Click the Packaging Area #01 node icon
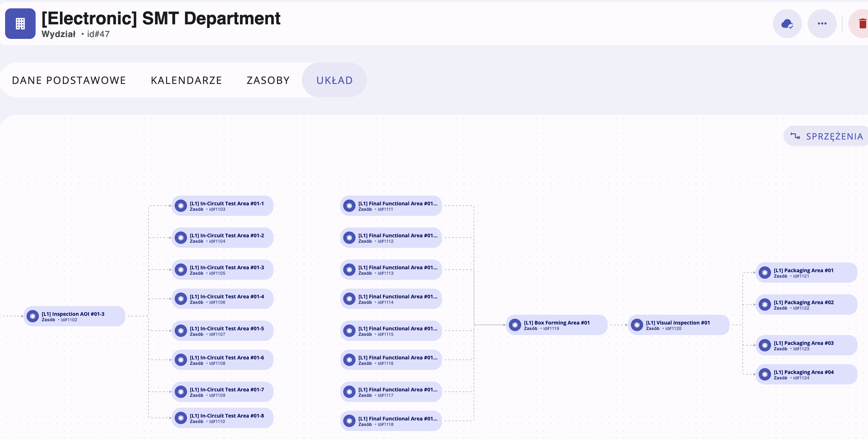Viewport: 868px width, 439px height. click(x=764, y=273)
